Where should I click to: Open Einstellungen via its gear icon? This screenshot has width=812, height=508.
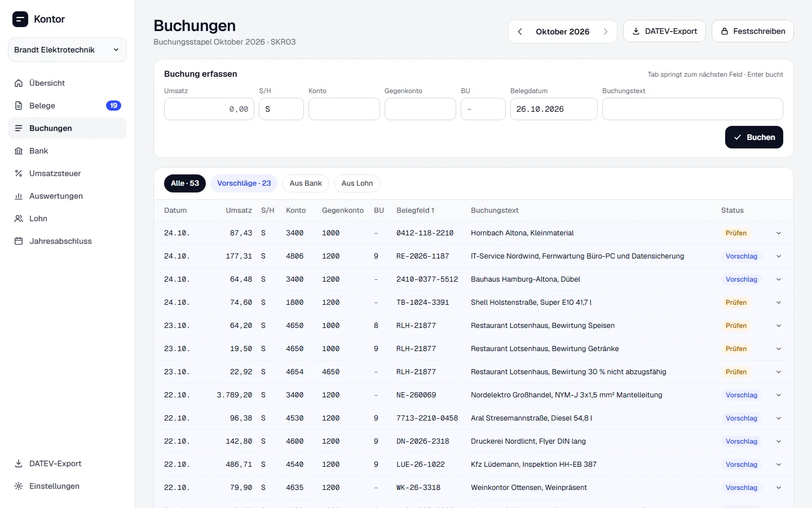(x=19, y=486)
